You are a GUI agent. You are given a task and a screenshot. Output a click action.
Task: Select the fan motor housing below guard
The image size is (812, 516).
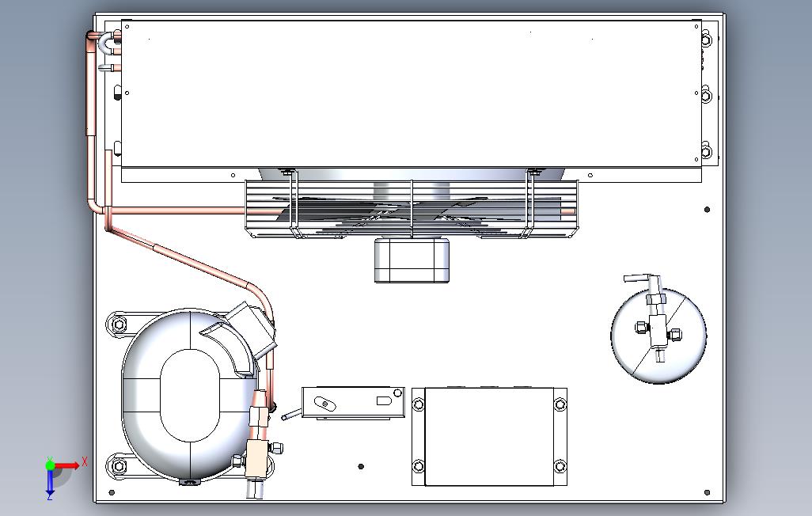412,260
